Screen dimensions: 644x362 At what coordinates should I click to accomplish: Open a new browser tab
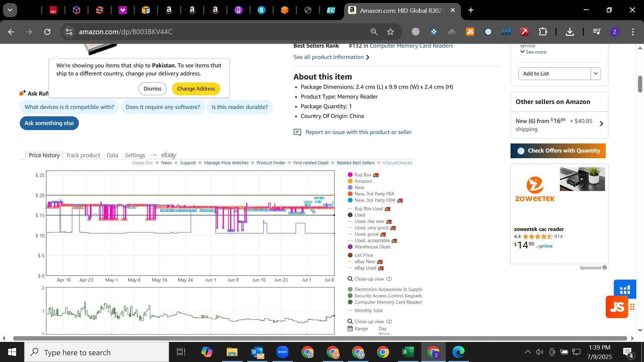click(471, 10)
